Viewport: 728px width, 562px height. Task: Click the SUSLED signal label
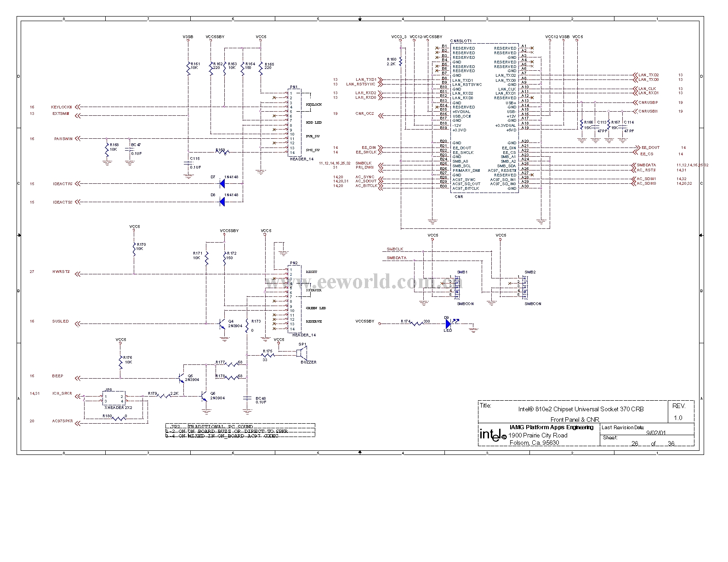tap(60, 321)
